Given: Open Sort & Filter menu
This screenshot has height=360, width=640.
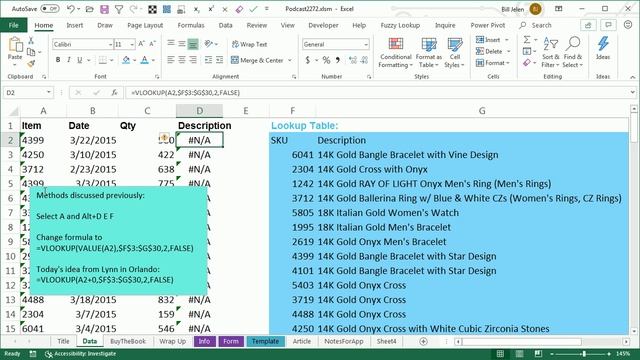Looking at the screenshot, I should point(551,53).
